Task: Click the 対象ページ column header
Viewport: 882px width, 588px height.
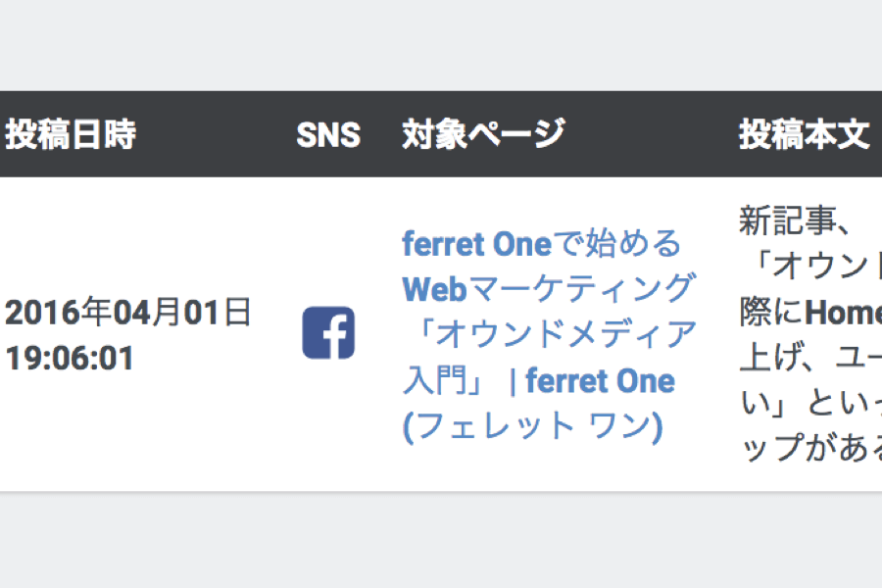Action: point(483,134)
